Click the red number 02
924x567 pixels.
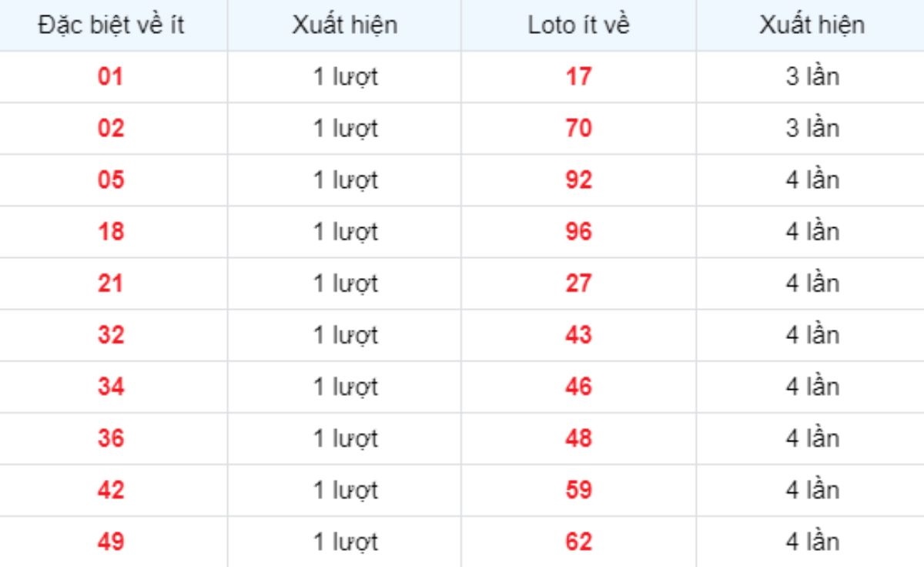pyautogui.click(x=111, y=129)
